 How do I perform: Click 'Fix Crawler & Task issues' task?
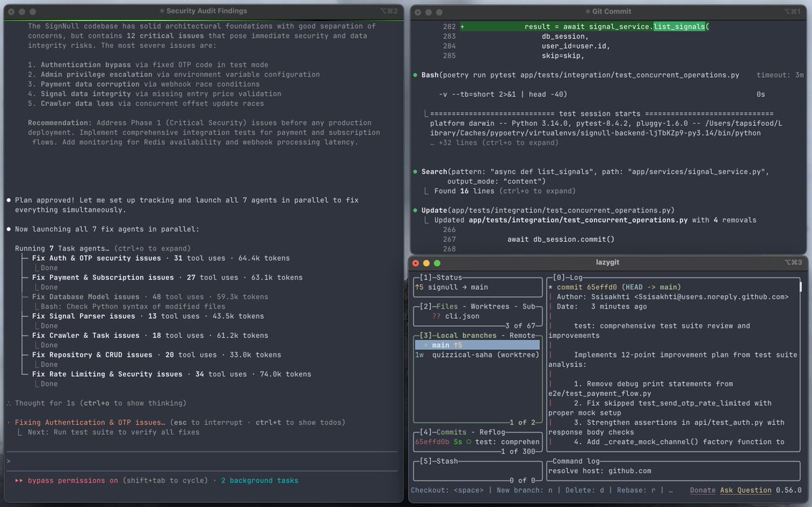86,335
